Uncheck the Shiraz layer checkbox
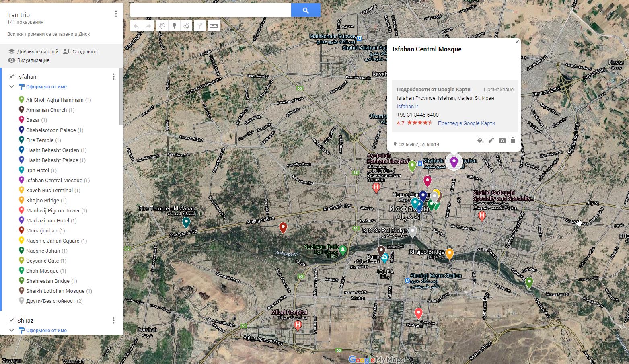 click(12, 320)
